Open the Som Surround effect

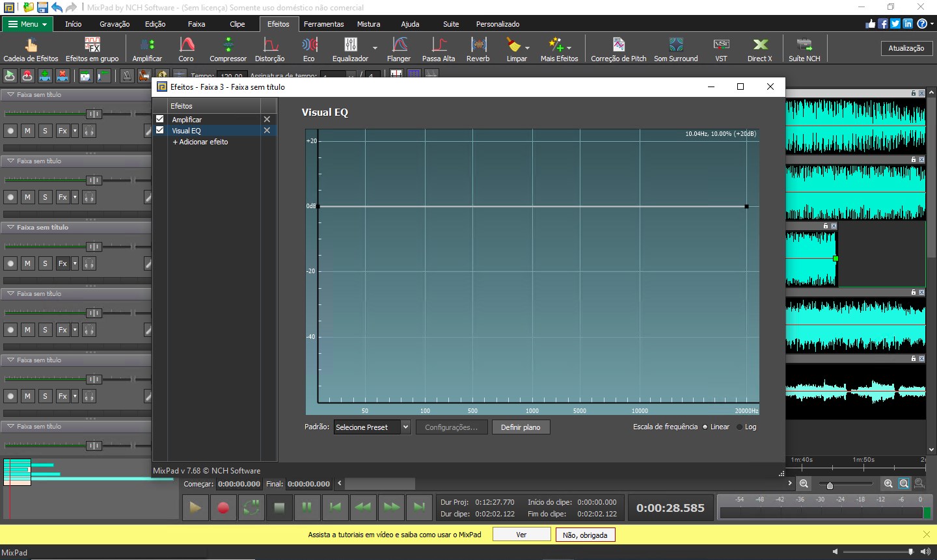tap(675, 47)
